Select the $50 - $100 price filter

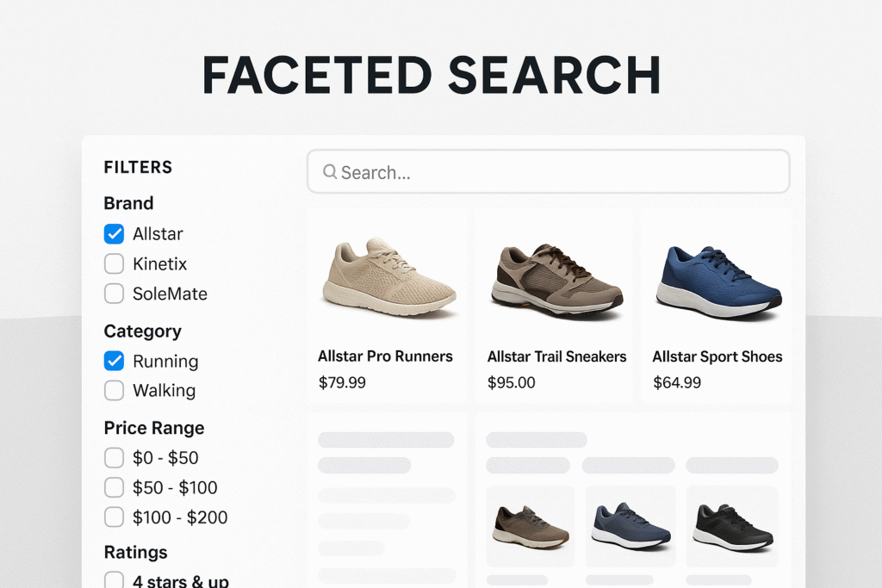coord(114,487)
